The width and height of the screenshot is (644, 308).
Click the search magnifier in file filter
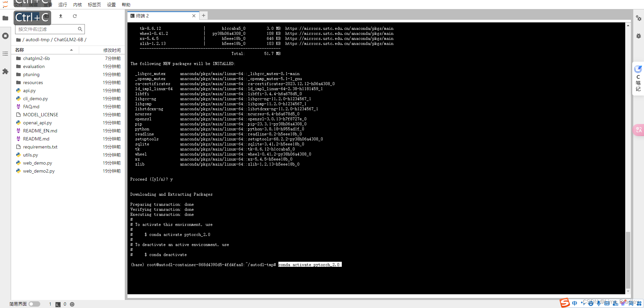coord(80,29)
